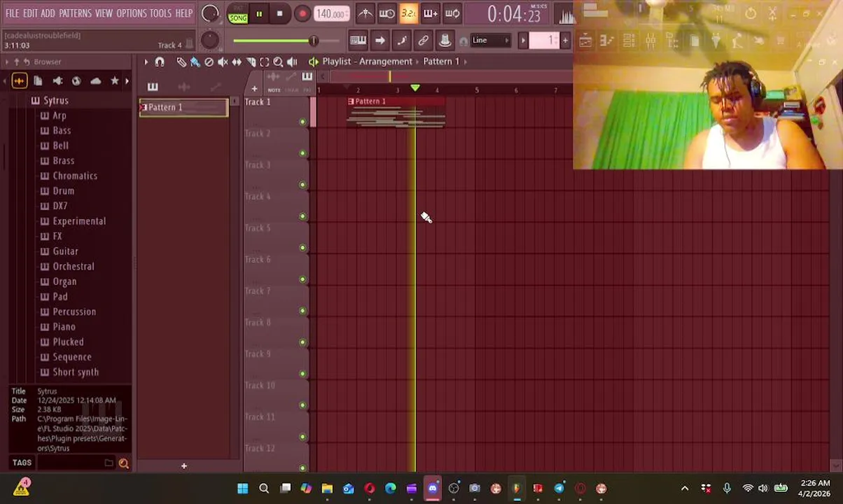Toggle the playlist magnet snap icon
Image resolution: width=843 pixels, height=504 pixels.
pos(160,62)
